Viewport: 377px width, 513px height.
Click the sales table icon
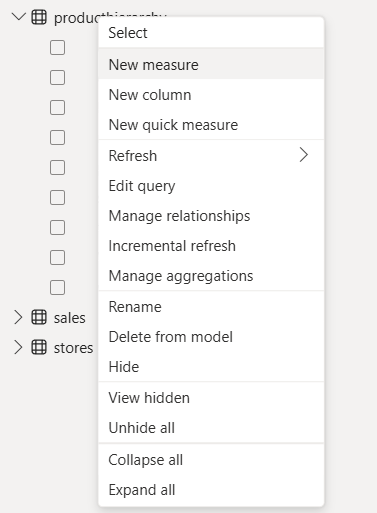click(x=39, y=317)
